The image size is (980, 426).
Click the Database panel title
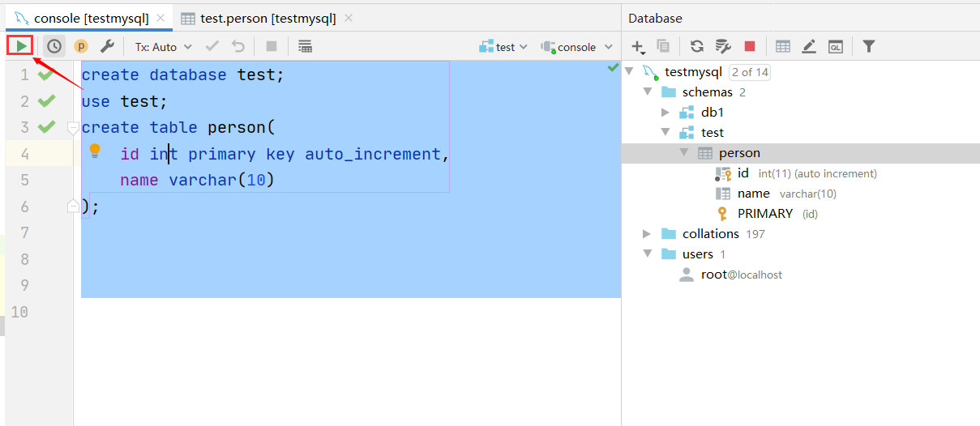655,18
